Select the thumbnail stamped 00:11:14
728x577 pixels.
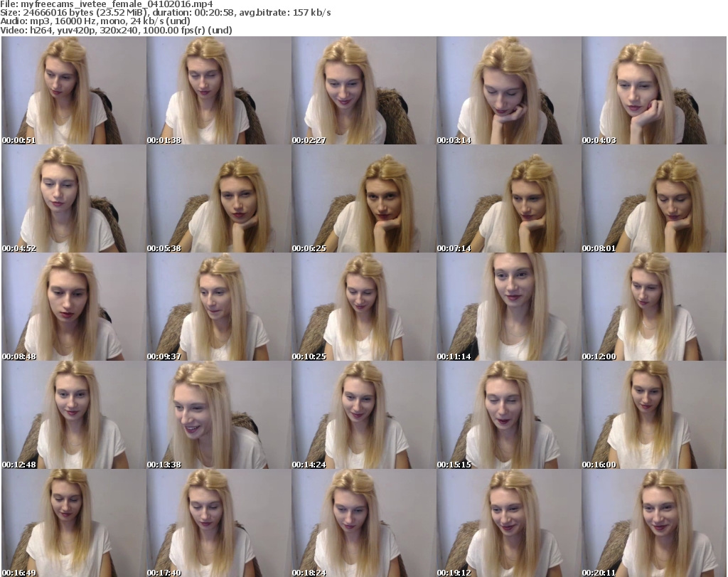pyautogui.click(x=509, y=307)
